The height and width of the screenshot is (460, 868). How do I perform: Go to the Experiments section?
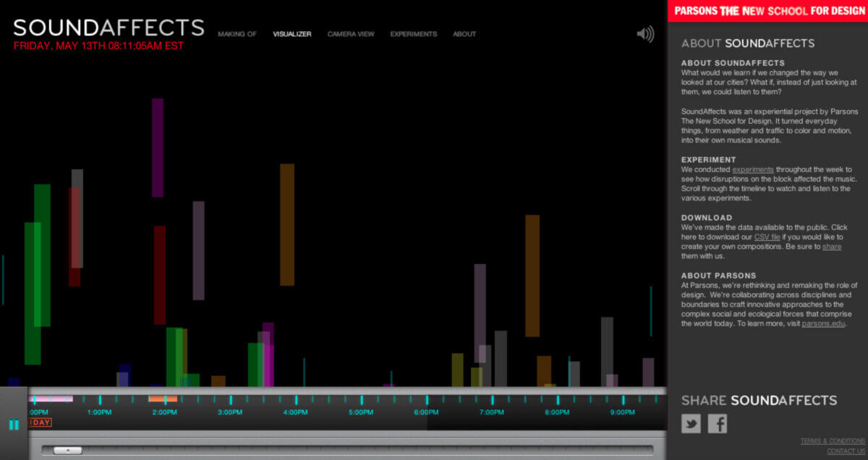(x=413, y=34)
